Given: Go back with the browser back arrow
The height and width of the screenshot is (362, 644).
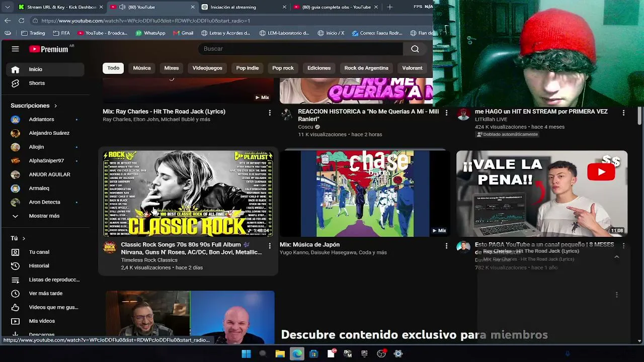Looking at the screenshot, I should click(x=8, y=21).
